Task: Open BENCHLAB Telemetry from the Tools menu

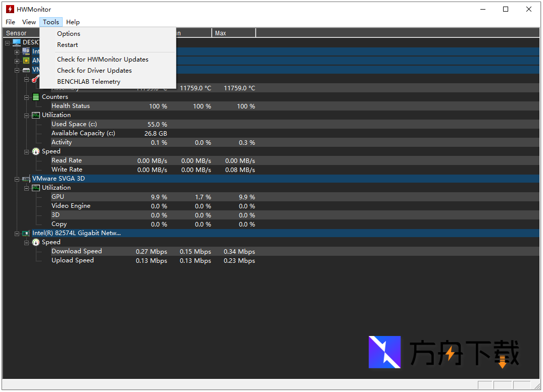Action: tap(88, 82)
